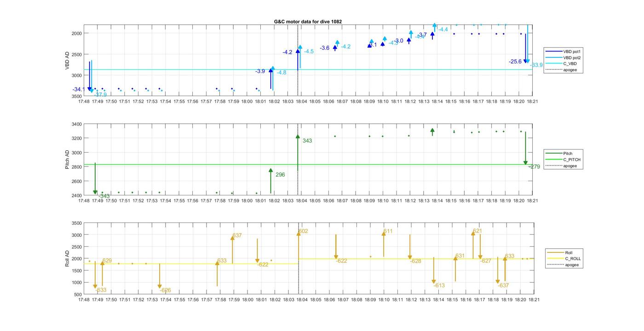
Task: Click the '2800' tick on the Pitch axis
Action: 76,167
